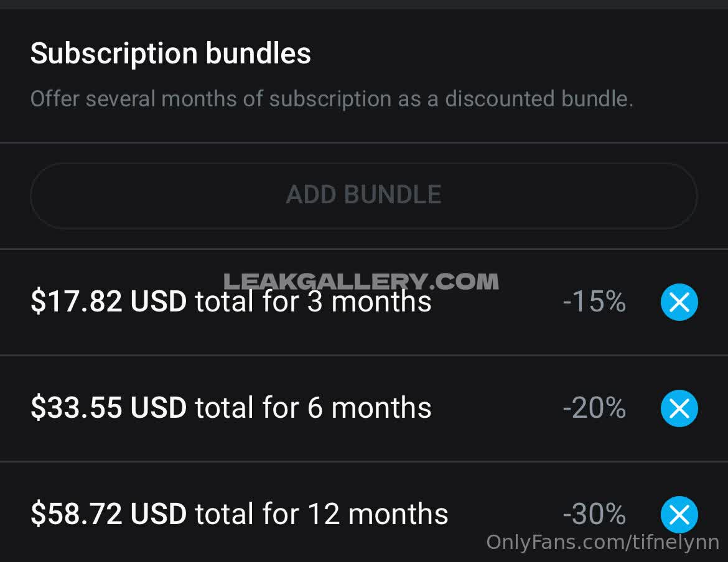Click the $58.72 USD price

click(x=108, y=515)
